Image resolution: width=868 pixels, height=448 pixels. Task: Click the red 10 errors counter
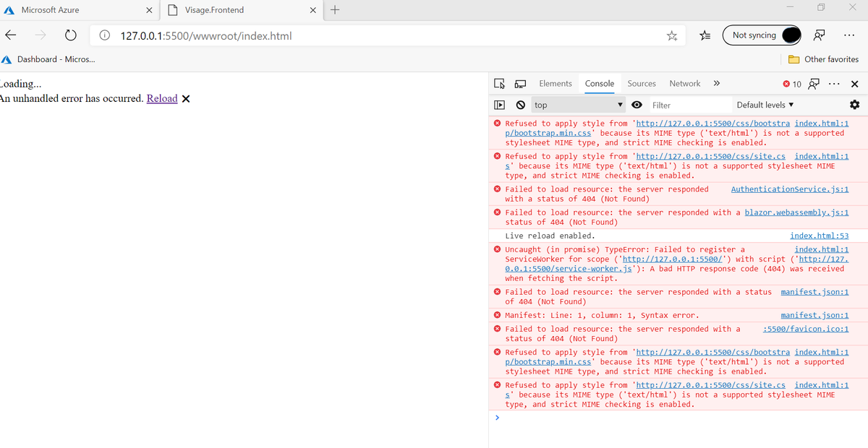coord(792,84)
